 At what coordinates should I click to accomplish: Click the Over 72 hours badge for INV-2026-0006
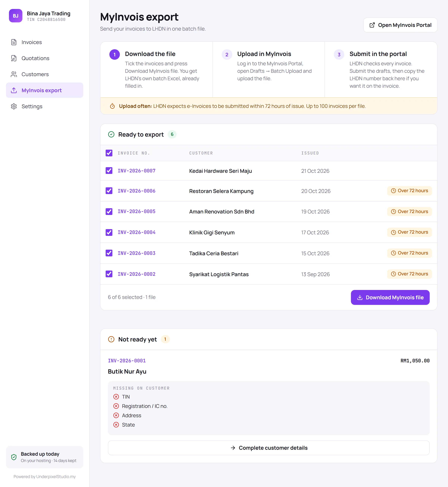click(x=410, y=191)
